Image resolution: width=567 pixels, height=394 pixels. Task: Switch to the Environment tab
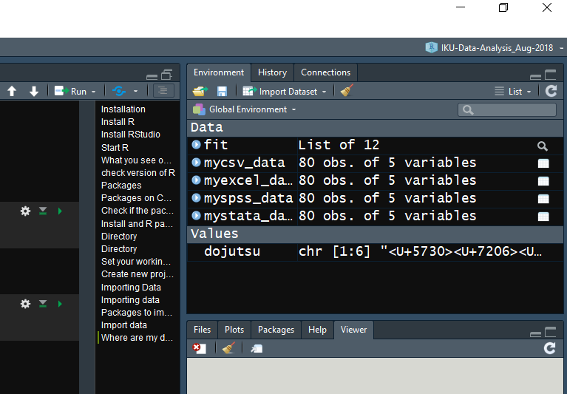pos(218,73)
